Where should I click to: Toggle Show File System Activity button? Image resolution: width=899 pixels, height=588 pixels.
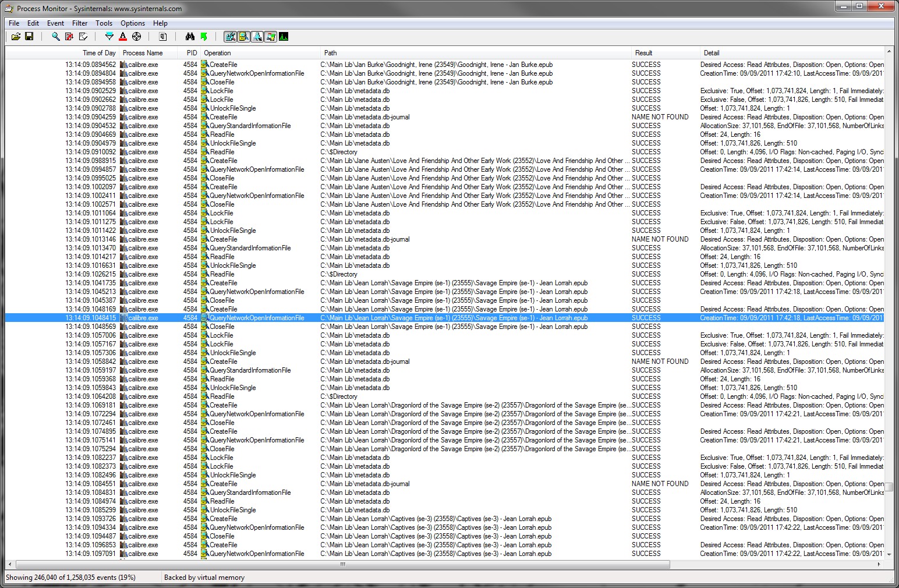pyautogui.click(x=243, y=37)
